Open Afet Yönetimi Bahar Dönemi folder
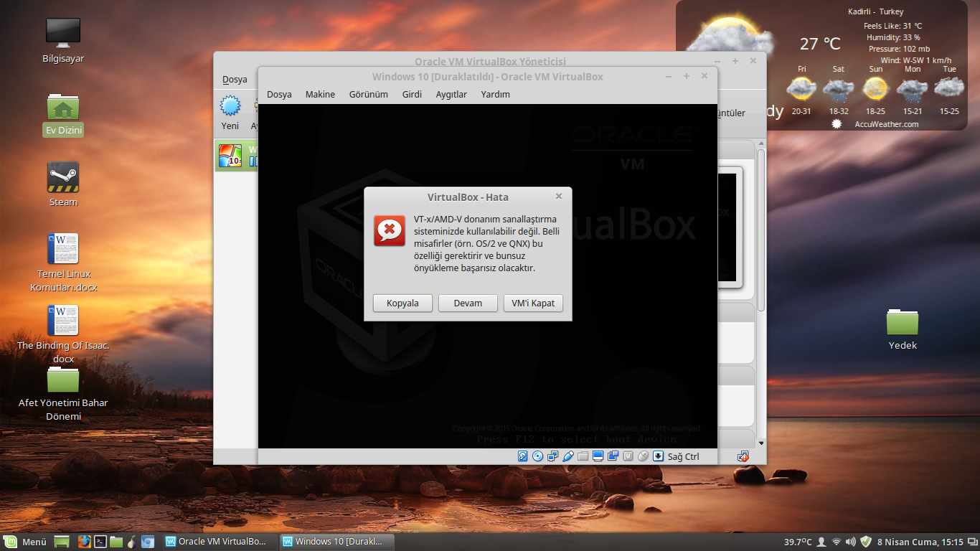Image resolution: width=980 pixels, height=551 pixels. [63, 379]
